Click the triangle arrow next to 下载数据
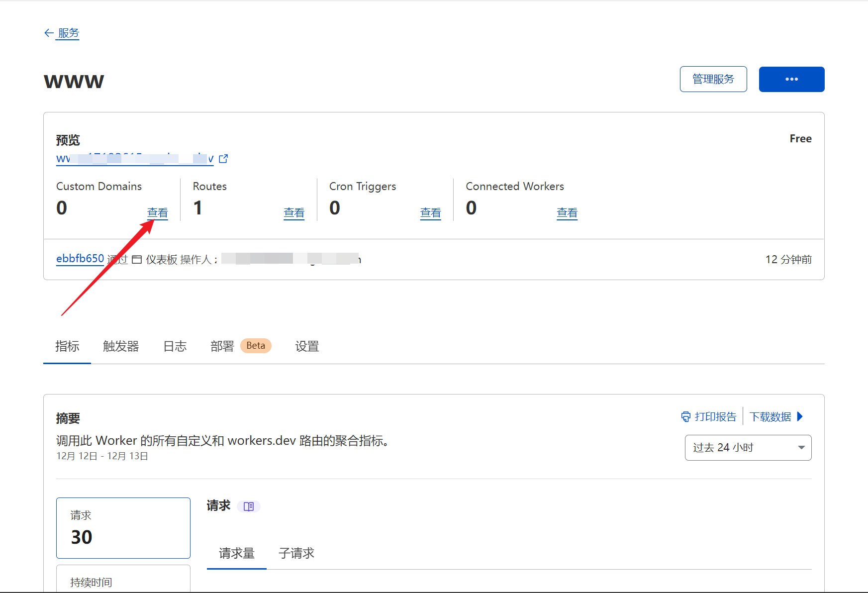This screenshot has height=593, width=868. pos(800,416)
